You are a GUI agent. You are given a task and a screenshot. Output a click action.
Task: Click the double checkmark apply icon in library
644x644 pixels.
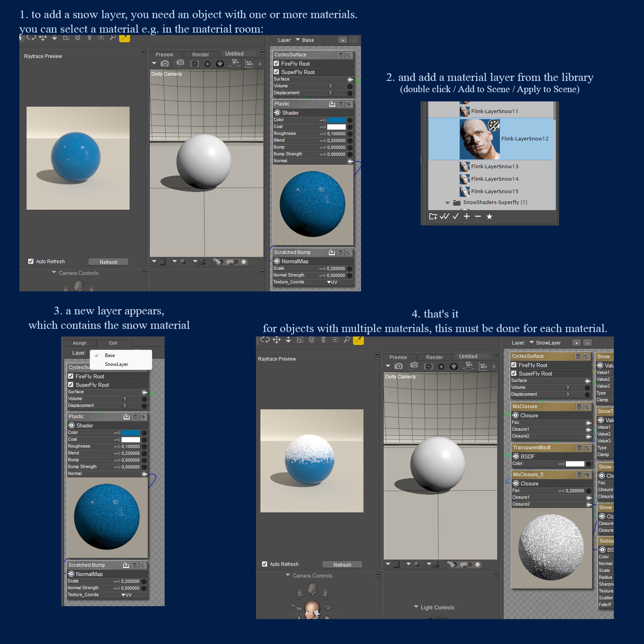444,217
